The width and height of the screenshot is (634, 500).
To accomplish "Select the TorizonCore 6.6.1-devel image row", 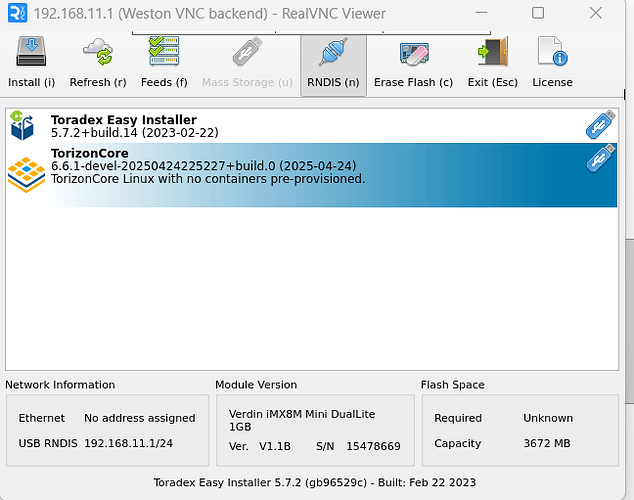I will click(x=311, y=175).
